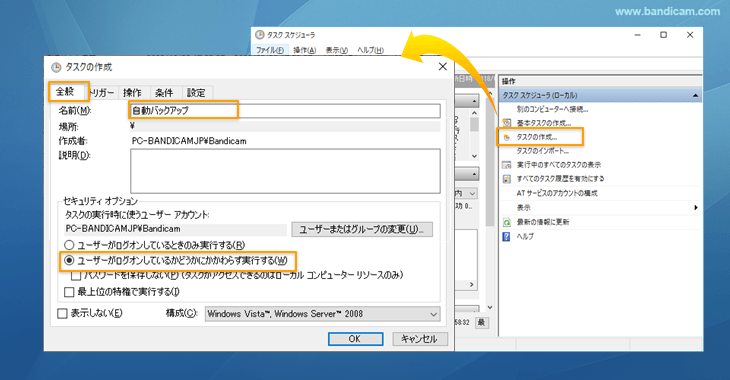Enable 最上位の特権で実行する checkbox
The height and width of the screenshot is (380, 730).
coord(69,292)
